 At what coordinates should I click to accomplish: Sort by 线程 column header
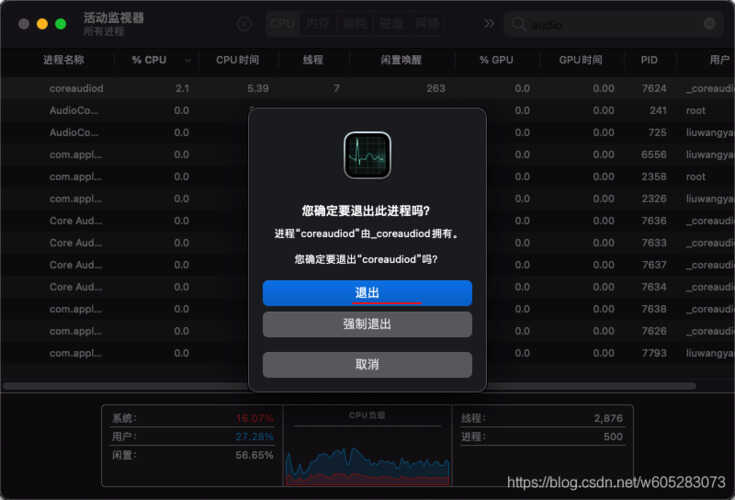[x=313, y=60]
